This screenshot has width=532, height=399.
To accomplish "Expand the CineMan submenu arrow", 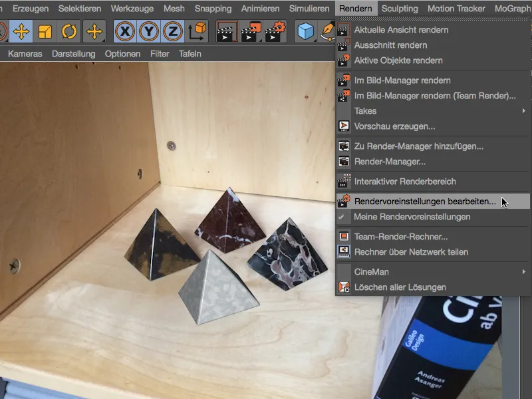I will click(524, 272).
